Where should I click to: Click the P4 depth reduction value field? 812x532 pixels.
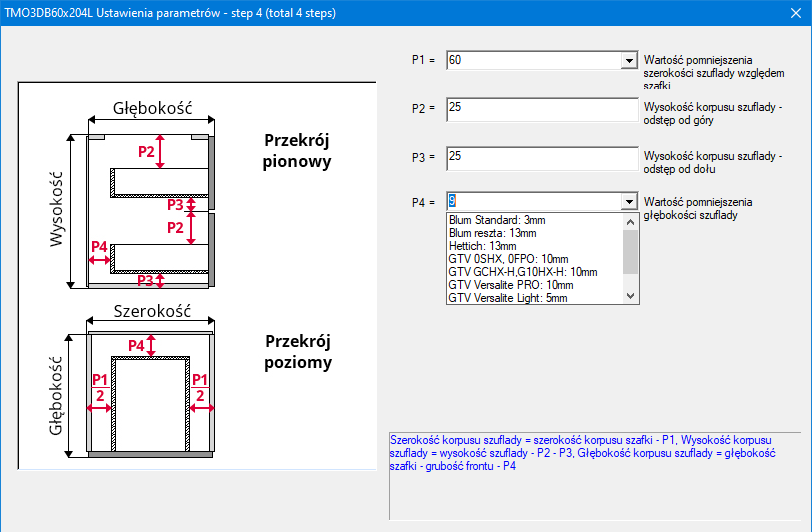point(533,202)
